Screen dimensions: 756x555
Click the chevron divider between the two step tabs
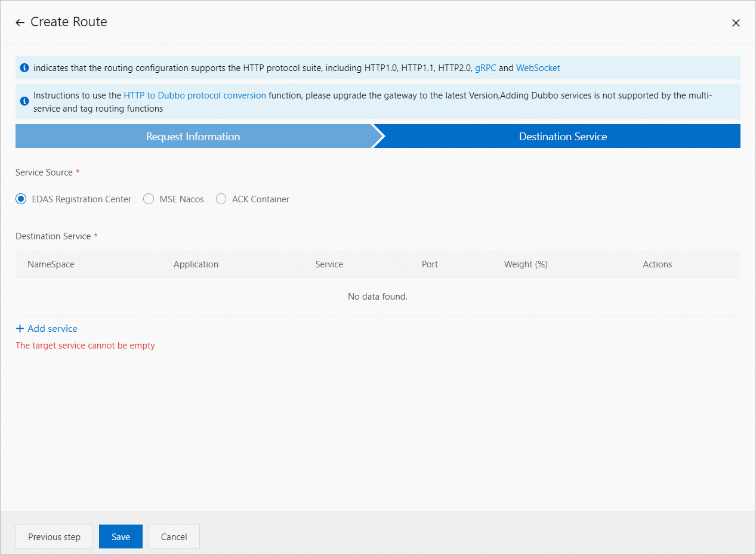click(378, 136)
